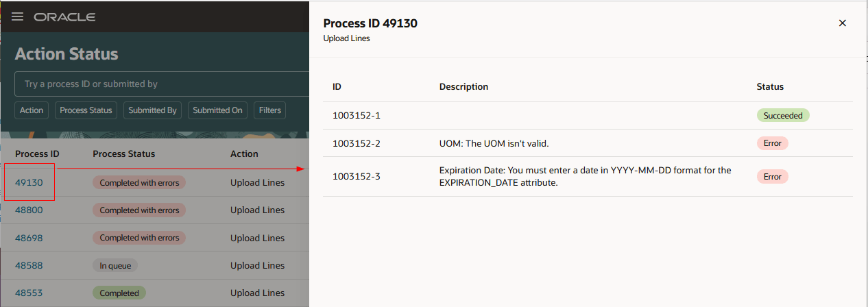Select line ID 1003152-2
The image size is (868, 307).
point(356,143)
